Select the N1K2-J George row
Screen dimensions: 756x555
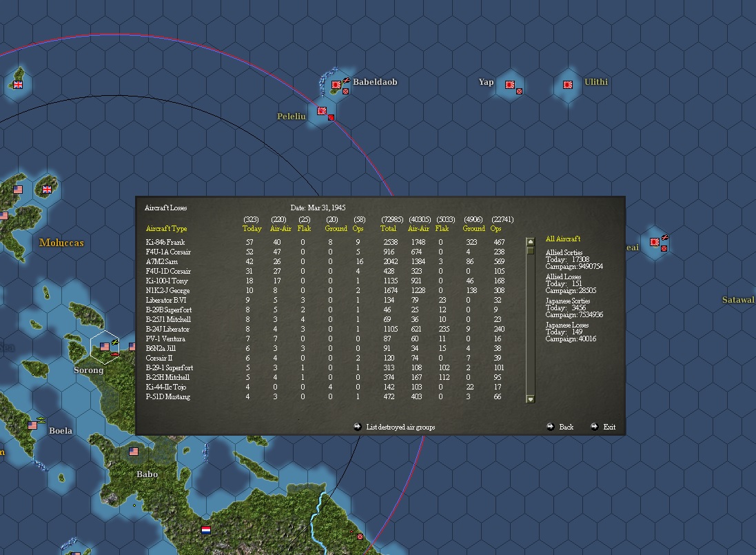(325, 290)
